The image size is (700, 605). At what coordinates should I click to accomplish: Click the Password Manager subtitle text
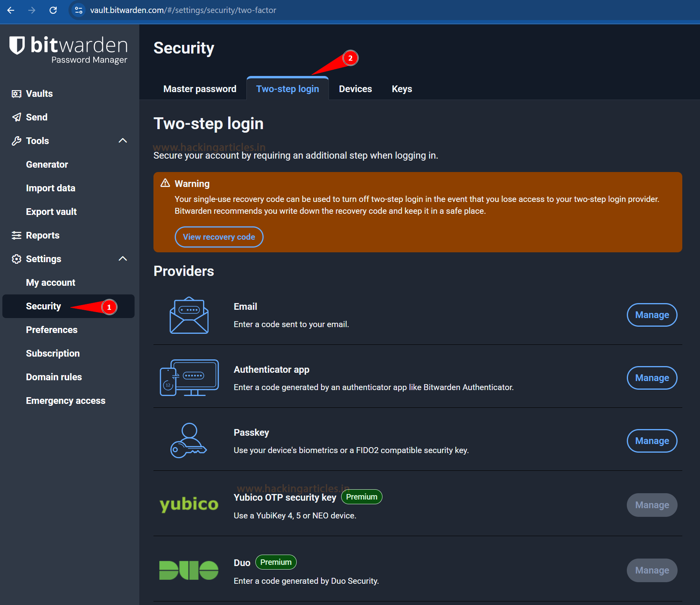89,60
